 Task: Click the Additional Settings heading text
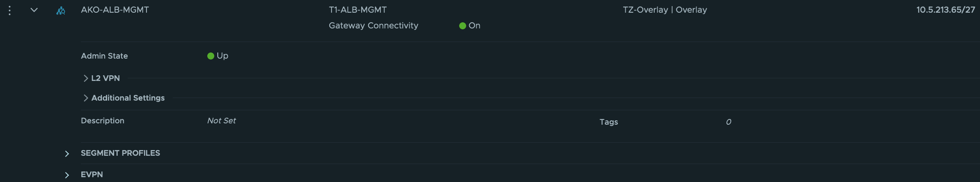(128, 98)
